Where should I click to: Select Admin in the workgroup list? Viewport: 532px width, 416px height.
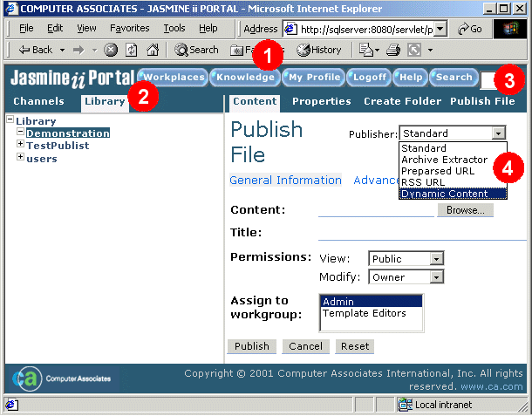[x=372, y=301]
